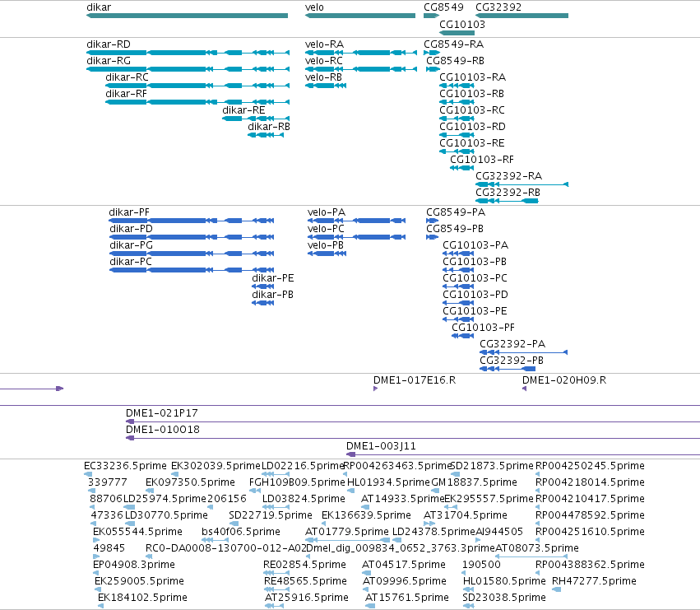Select the dikar-RB transcript
The height and width of the screenshot is (610, 700).
click(x=266, y=135)
